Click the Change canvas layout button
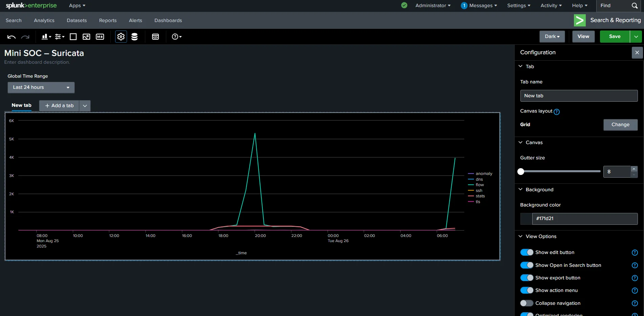The image size is (644, 316). (x=620, y=125)
